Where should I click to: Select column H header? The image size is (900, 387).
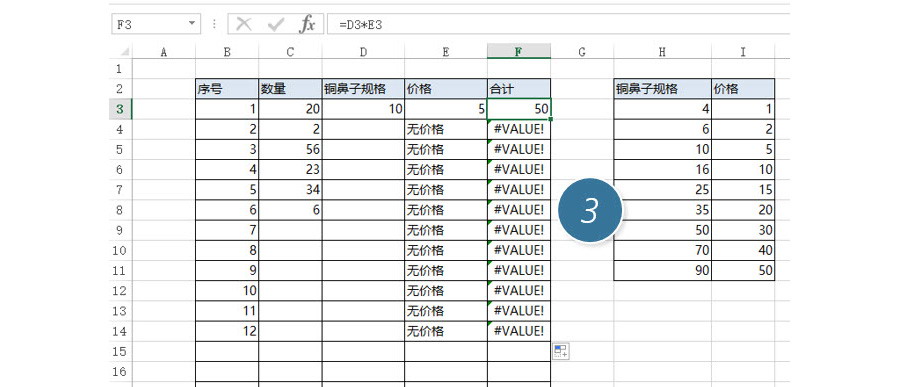tap(662, 52)
